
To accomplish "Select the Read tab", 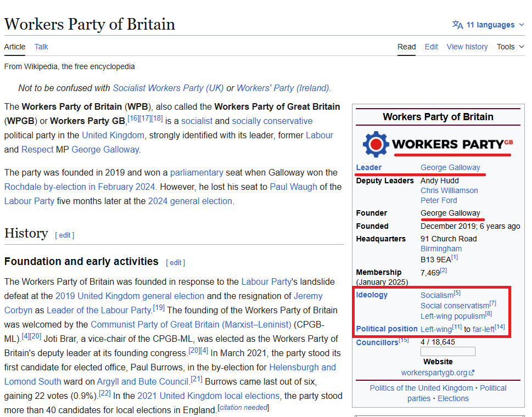I will tap(406, 47).
